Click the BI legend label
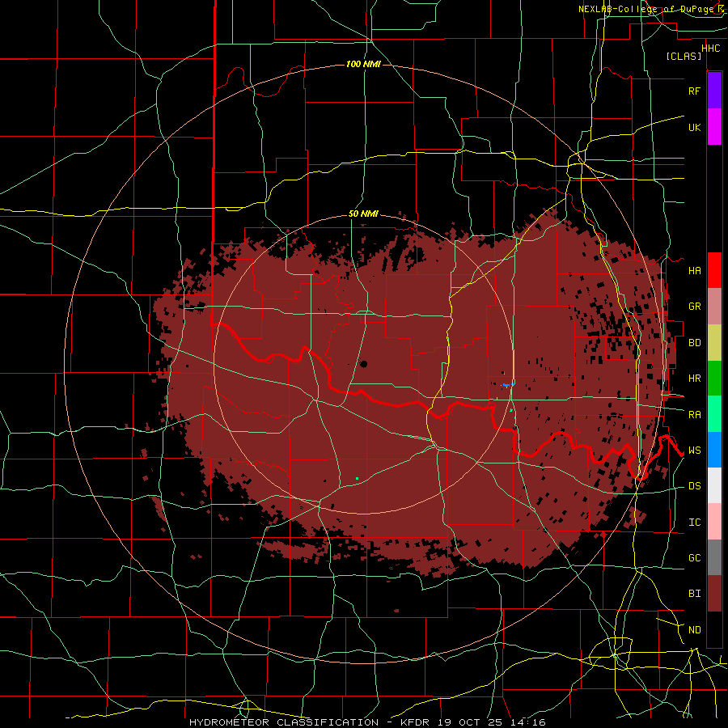Viewport: 728px width, 728px height. click(694, 594)
